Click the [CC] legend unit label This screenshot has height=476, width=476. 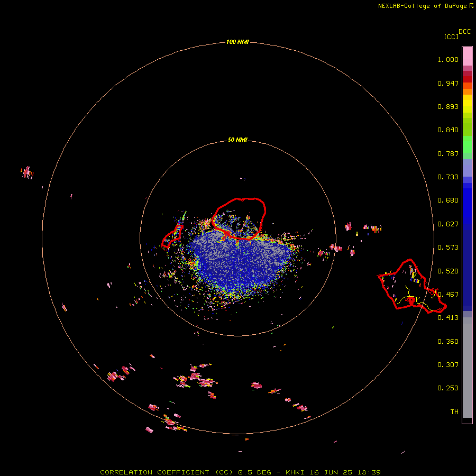(x=451, y=36)
